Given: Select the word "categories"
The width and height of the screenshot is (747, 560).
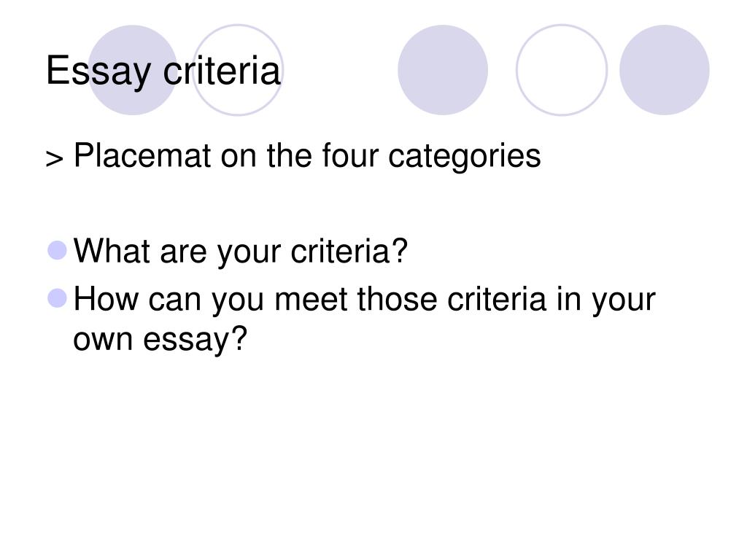Looking at the screenshot, I should tap(465, 157).
